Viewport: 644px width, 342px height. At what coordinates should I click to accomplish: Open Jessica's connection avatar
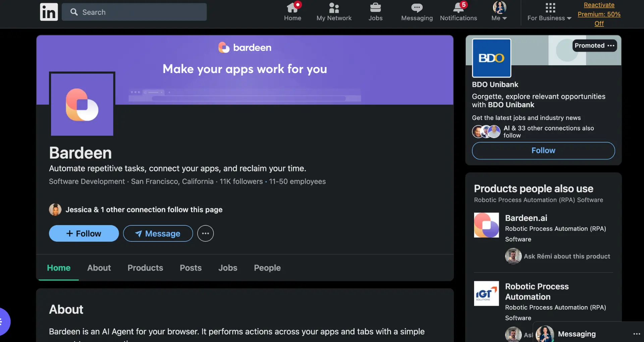pos(55,210)
